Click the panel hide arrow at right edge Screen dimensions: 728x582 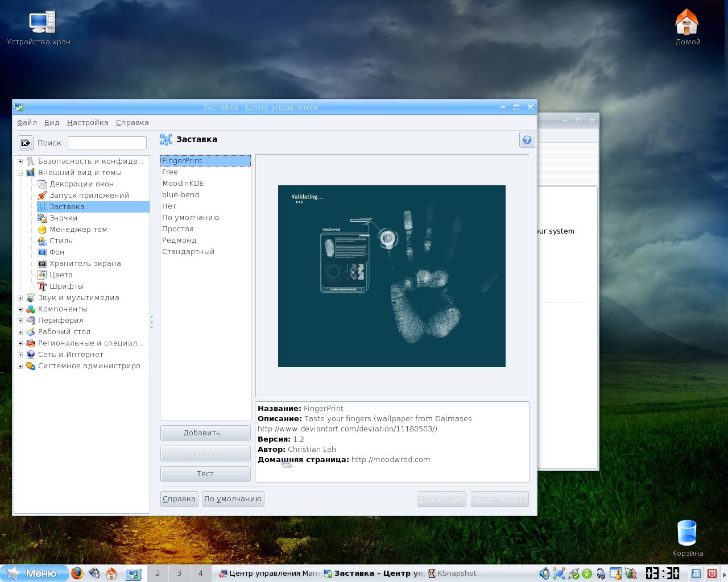pos(724,573)
